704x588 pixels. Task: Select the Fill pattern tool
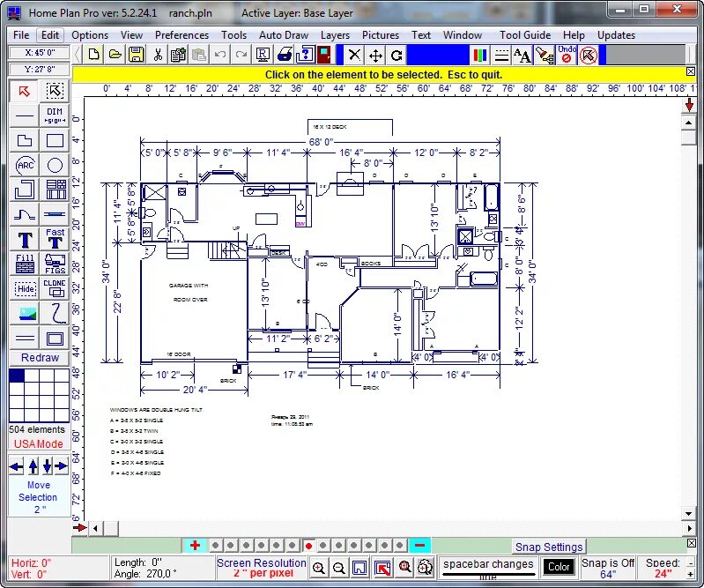coord(25,264)
